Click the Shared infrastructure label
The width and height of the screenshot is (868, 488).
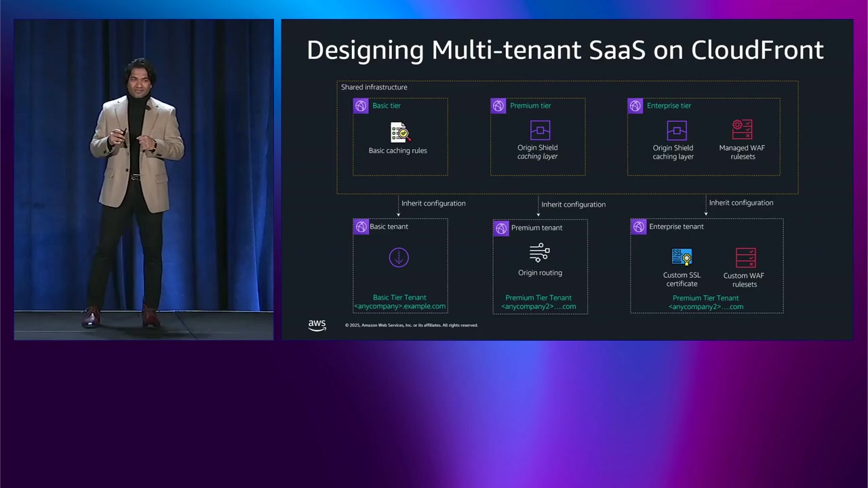tap(374, 87)
